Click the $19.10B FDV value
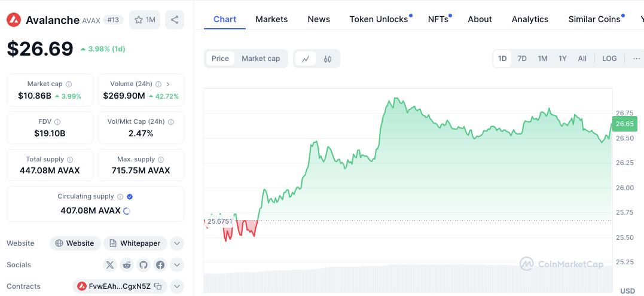The image size is (644, 296). pyautogui.click(x=50, y=133)
